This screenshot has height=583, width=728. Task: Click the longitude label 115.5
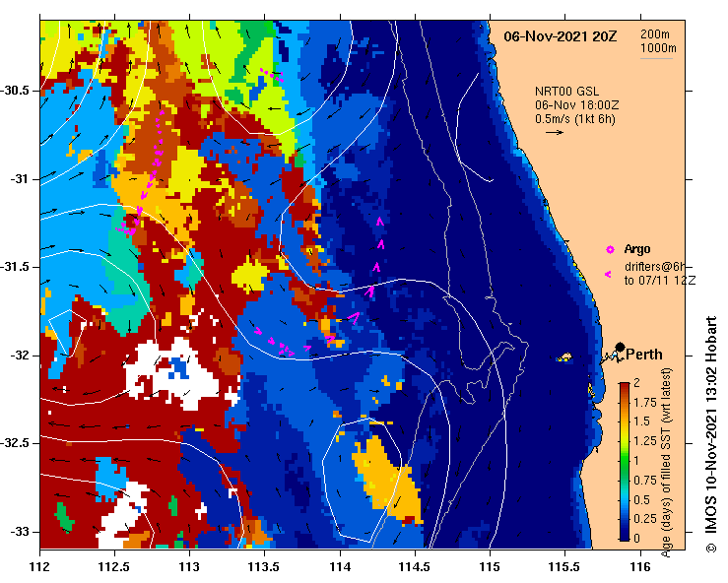tap(564, 567)
